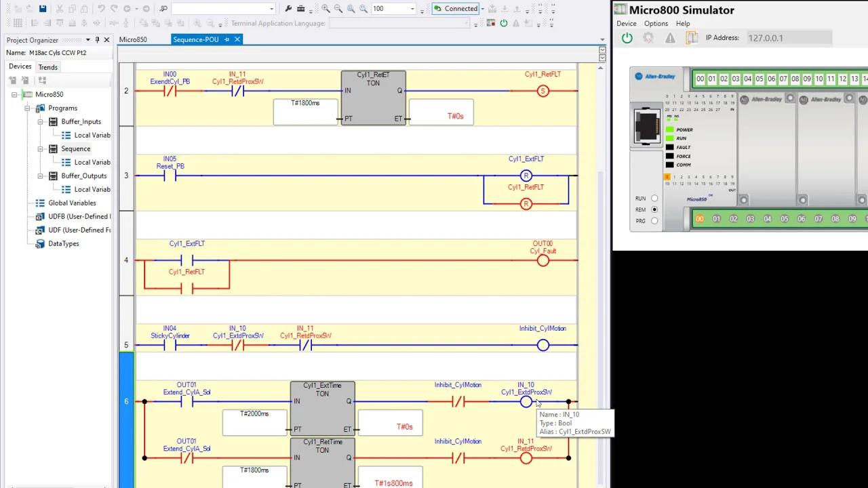Viewport: 868px width, 488px height.
Task: Close the Sequence-POU tab
Action: point(237,39)
